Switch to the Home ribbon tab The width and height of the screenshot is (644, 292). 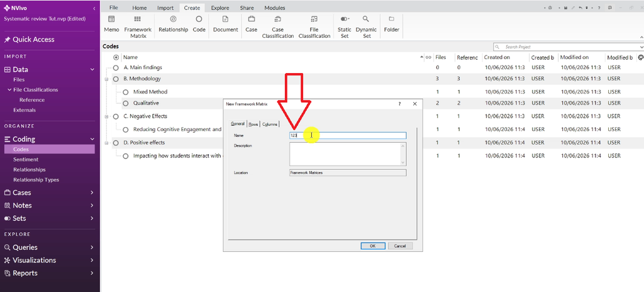click(x=140, y=8)
